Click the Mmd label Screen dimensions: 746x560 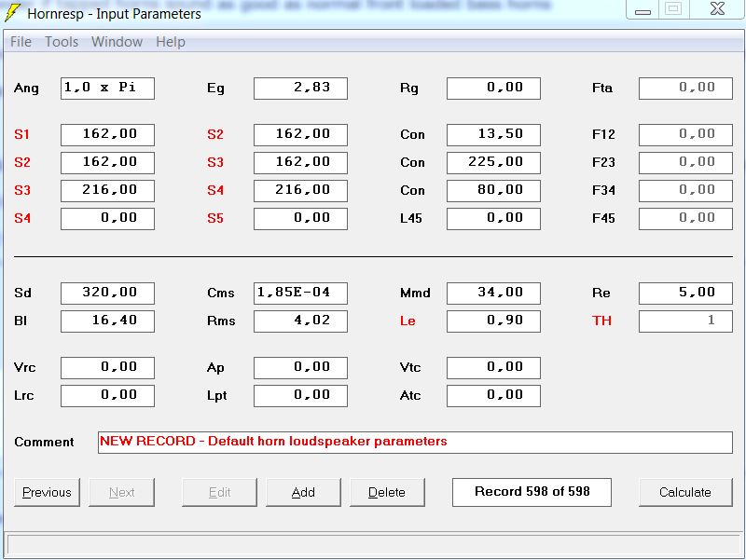pyautogui.click(x=415, y=293)
